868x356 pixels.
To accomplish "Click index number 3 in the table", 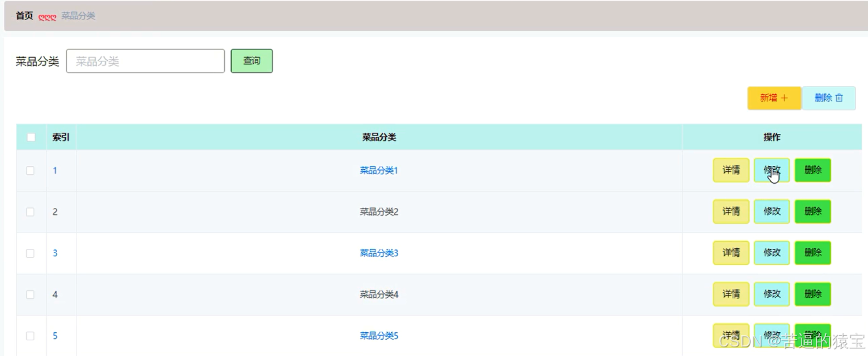I will pyautogui.click(x=55, y=253).
